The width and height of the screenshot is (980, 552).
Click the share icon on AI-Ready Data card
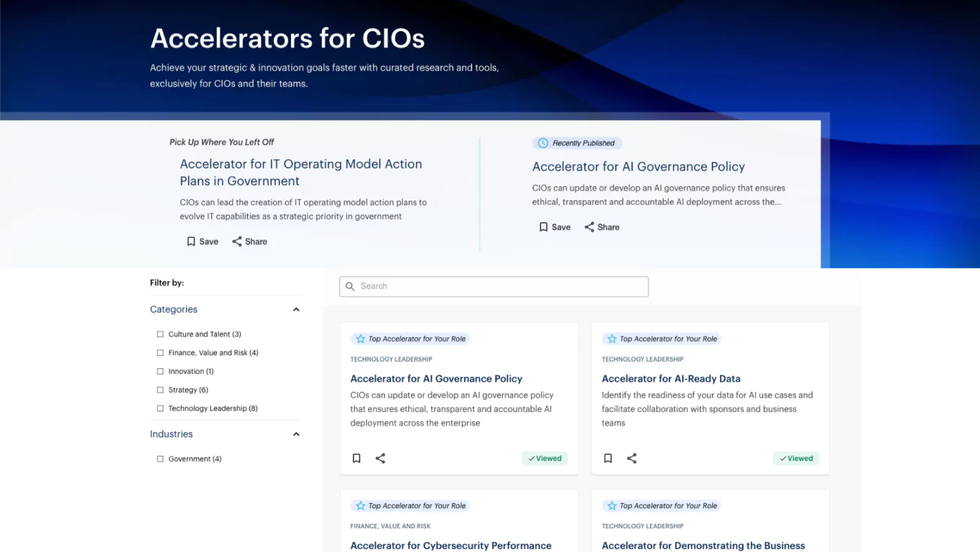(631, 458)
